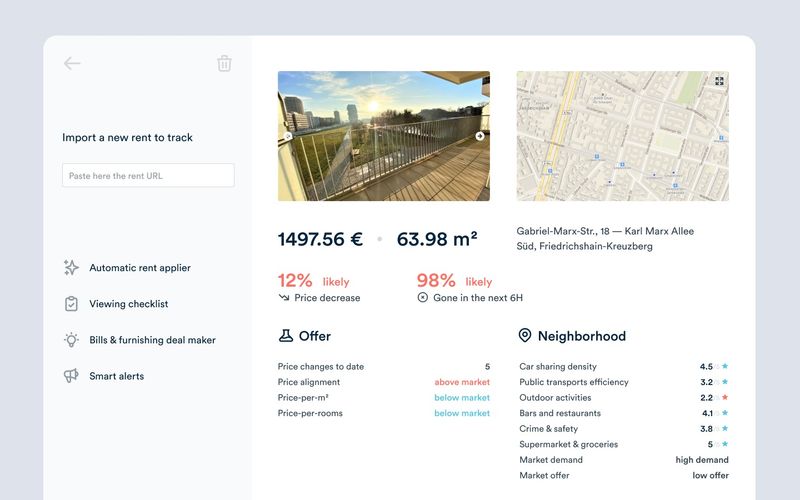
Task: Click the Offer section stamp icon
Action: tap(285, 336)
